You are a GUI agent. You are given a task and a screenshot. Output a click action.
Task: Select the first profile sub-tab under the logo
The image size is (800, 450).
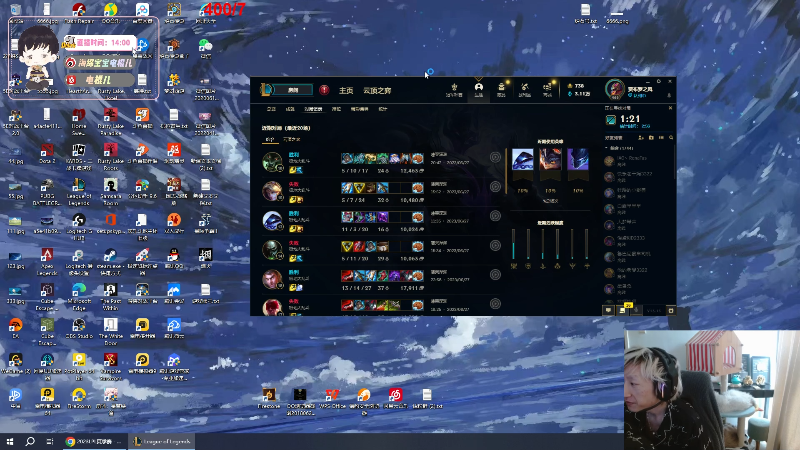[271, 109]
